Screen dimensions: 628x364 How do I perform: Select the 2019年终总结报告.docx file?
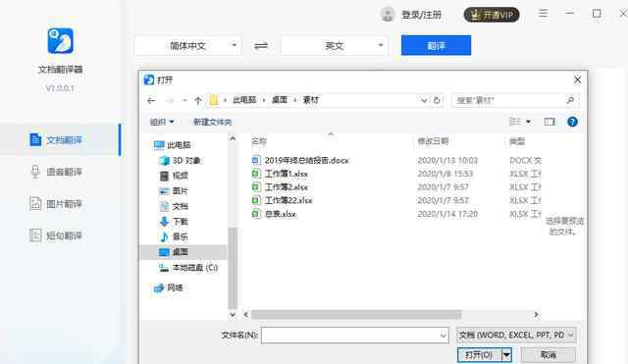click(x=306, y=160)
